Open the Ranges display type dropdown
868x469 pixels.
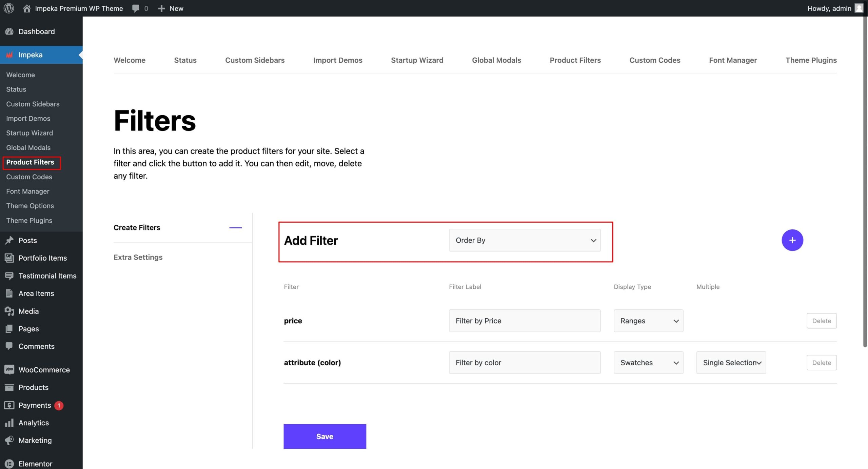click(x=648, y=321)
